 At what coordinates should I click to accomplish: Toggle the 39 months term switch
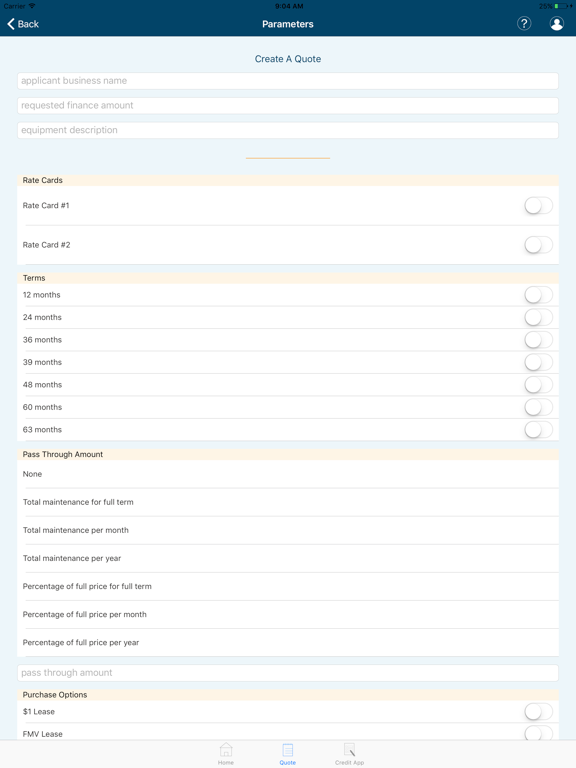tap(538, 362)
